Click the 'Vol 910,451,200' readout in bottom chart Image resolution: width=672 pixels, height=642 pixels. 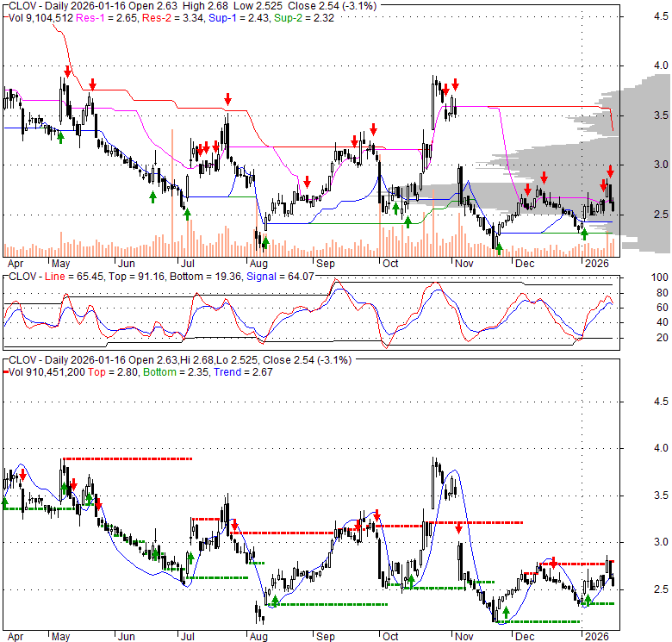pyautogui.click(x=47, y=372)
